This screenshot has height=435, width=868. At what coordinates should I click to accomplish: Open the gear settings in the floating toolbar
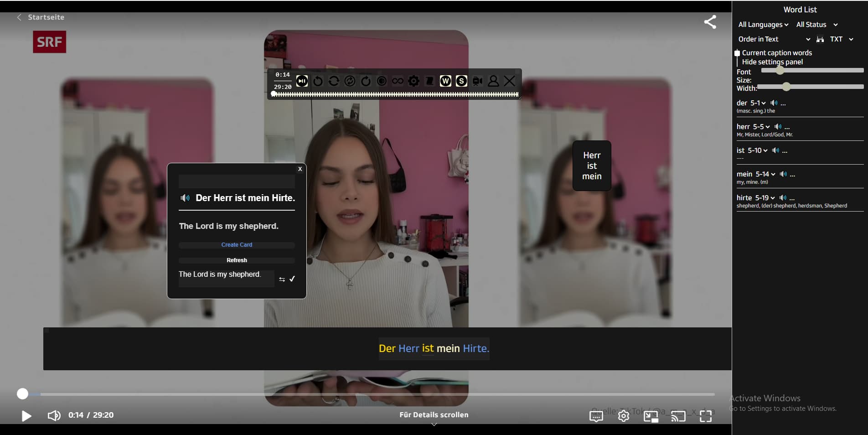(x=413, y=81)
